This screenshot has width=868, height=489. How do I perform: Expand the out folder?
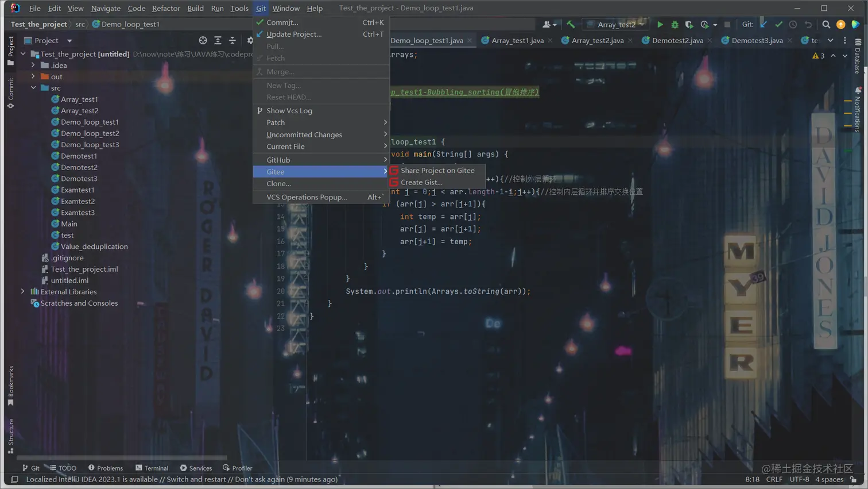[33, 76]
